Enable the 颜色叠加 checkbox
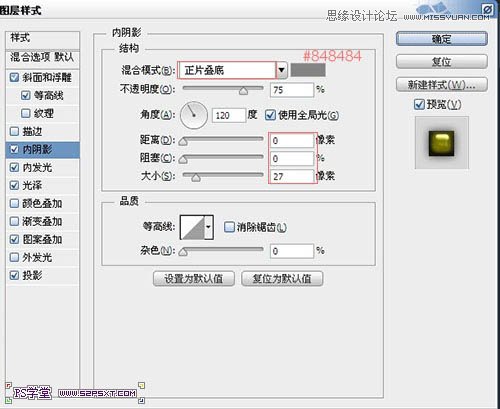Screen dimensions: 500x409 coord(14,203)
